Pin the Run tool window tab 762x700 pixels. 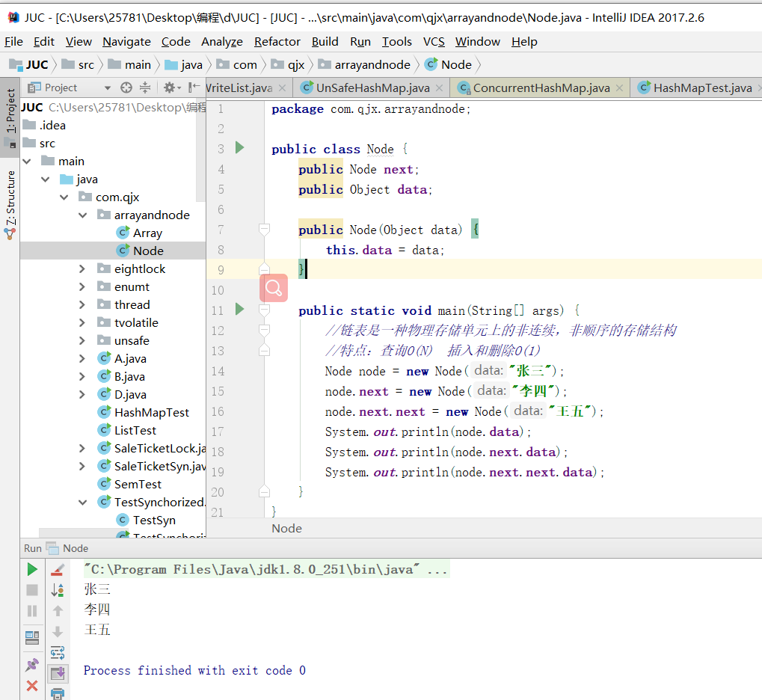(32, 664)
